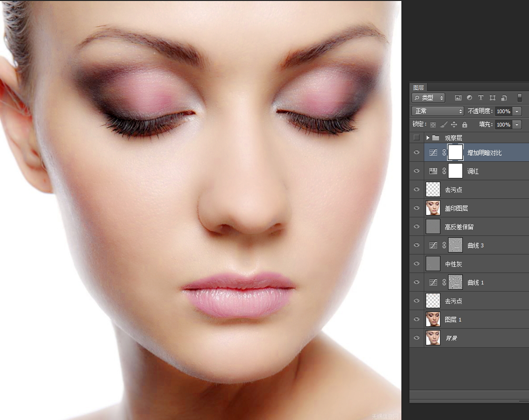Click adjustment icon on 调红 layer
The width and height of the screenshot is (529, 420).
click(433, 171)
